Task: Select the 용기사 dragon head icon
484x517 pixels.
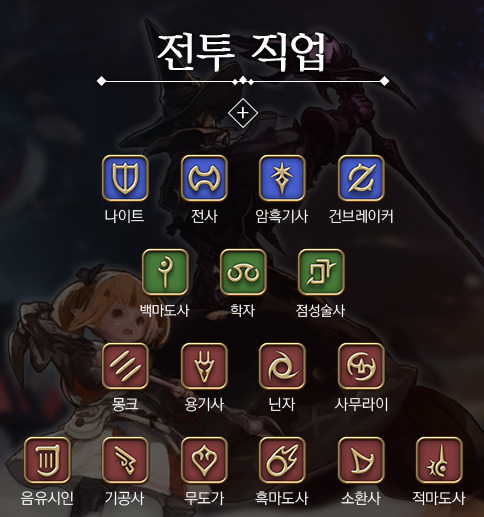Action: pyautogui.click(x=204, y=366)
